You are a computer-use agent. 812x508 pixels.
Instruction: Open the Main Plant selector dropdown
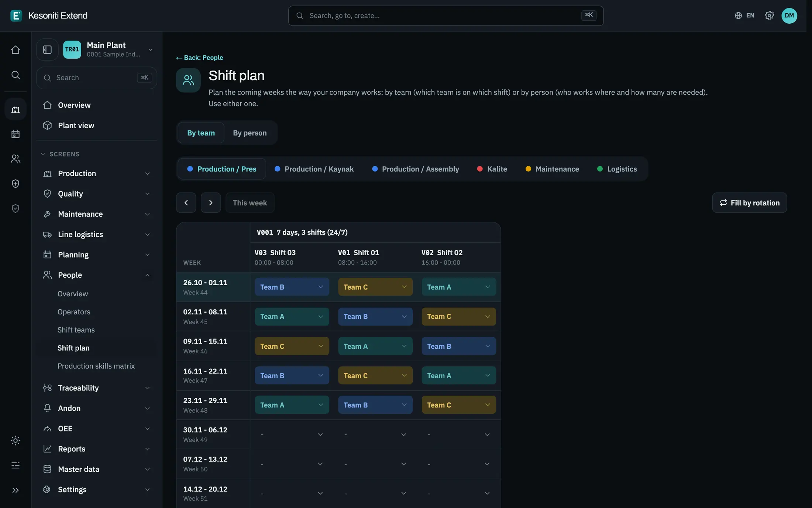[x=109, y=50]
